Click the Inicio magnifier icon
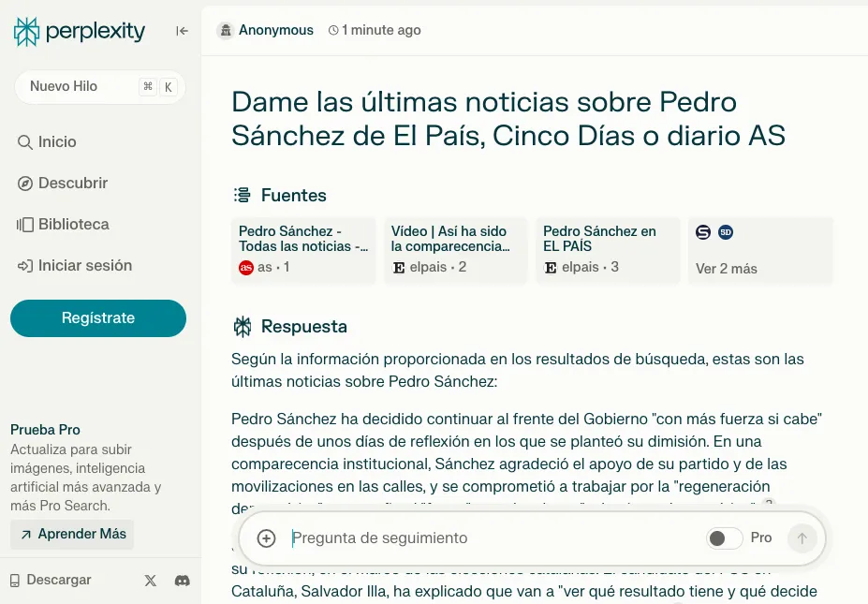 pyautogui.click(x=24, y=142)
